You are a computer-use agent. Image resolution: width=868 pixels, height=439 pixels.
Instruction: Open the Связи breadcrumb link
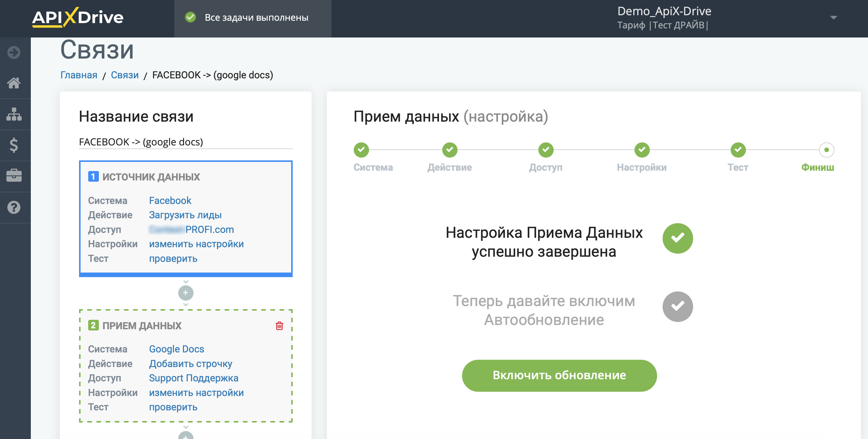tap(125, 75)
